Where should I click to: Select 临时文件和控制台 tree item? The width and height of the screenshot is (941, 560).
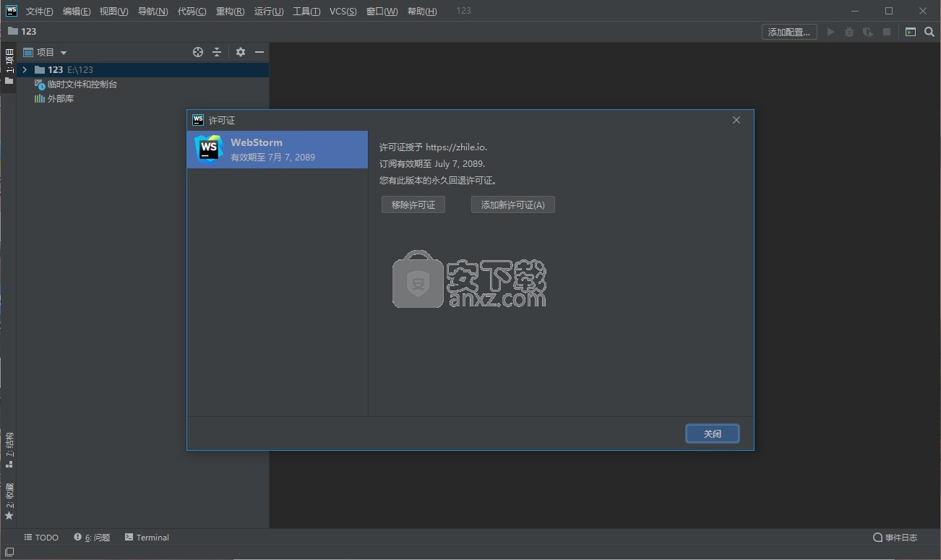(76, 84)
